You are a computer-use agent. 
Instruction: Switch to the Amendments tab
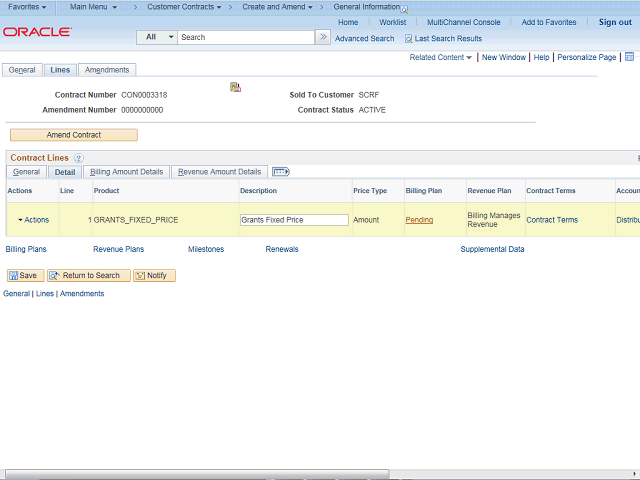[106, 70]
